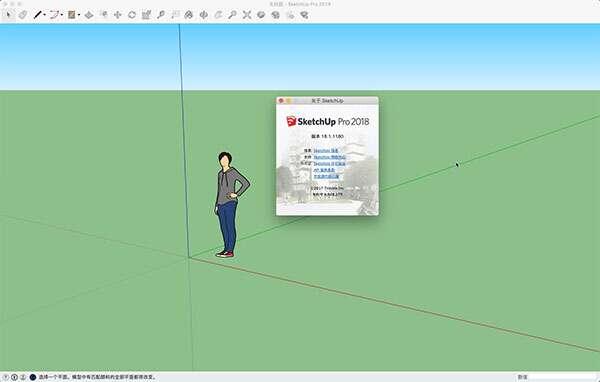Close the About SketchUp dialog
Screen dimensions: 600x382
[x=281, y=101]
